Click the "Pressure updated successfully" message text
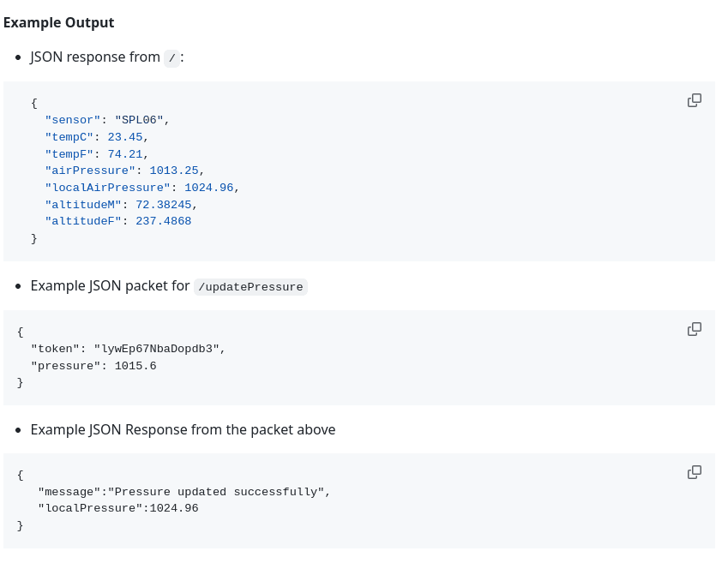The width and height of the screenshot is (728, 563). (216, 492)
